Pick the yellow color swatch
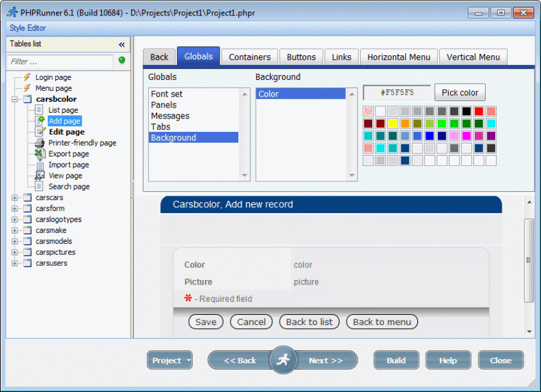541x392 pixels. pyautogui.click(x=393, y=124)
